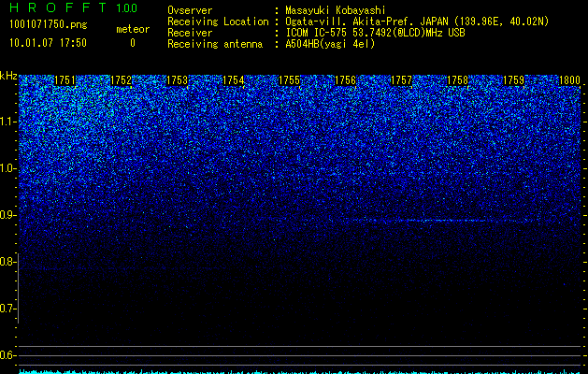Click the Receiving antenna label
The image size is (588, 374).
click(215, 44)
